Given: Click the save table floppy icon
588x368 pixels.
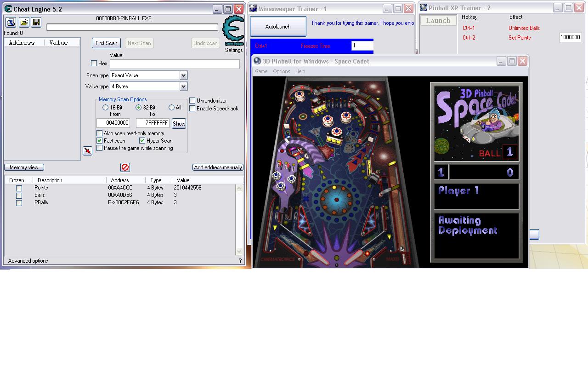Looking at the screenshot, I should (36, 22).
